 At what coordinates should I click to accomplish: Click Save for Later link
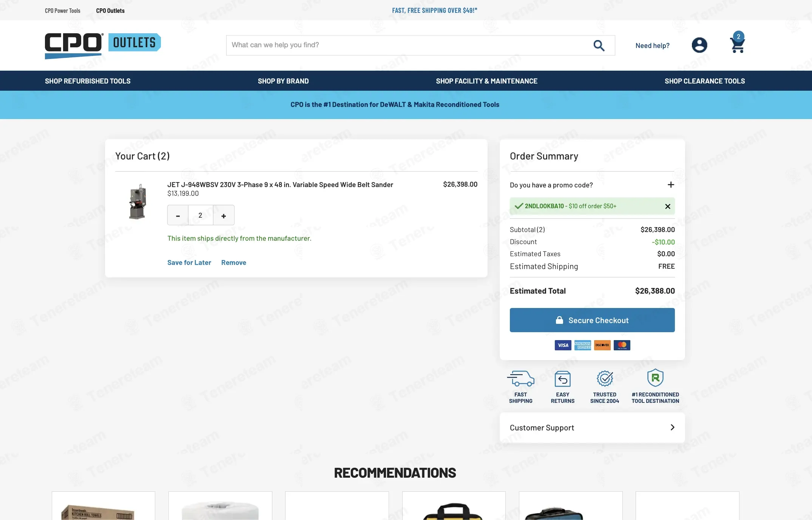(189, 263)
